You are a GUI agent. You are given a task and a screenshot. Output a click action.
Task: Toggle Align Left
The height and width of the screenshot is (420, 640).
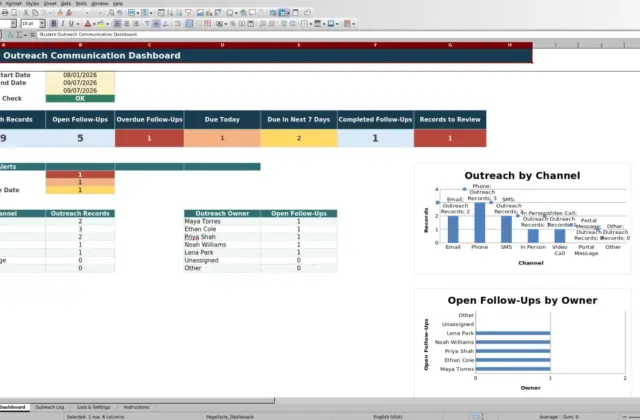[117, 24]
